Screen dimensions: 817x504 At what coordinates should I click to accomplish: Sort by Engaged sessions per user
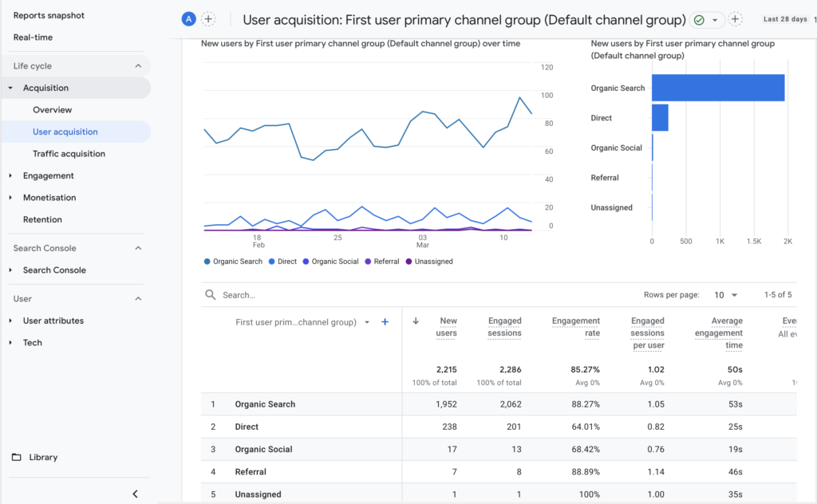(x=648, y=333)
